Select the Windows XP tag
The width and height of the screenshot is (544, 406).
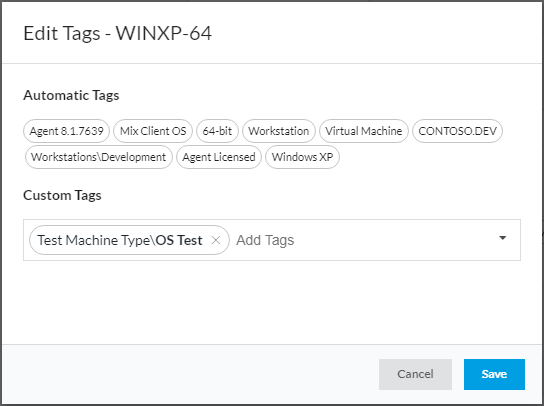coord(302,157)
